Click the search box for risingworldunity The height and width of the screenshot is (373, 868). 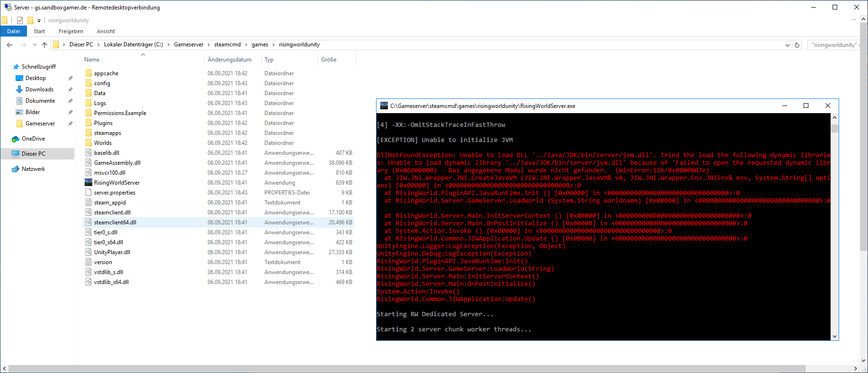(x=833, y=45)
